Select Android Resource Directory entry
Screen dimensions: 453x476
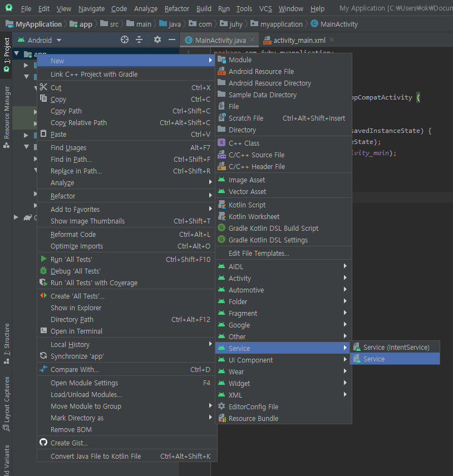click(283, 83)
